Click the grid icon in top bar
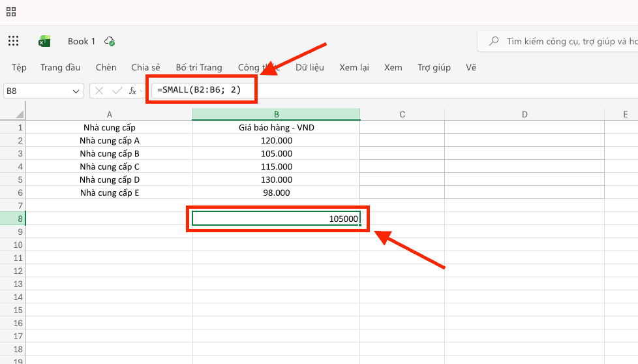638x364 pixels. pyautogui.click(x=11, y=12)
